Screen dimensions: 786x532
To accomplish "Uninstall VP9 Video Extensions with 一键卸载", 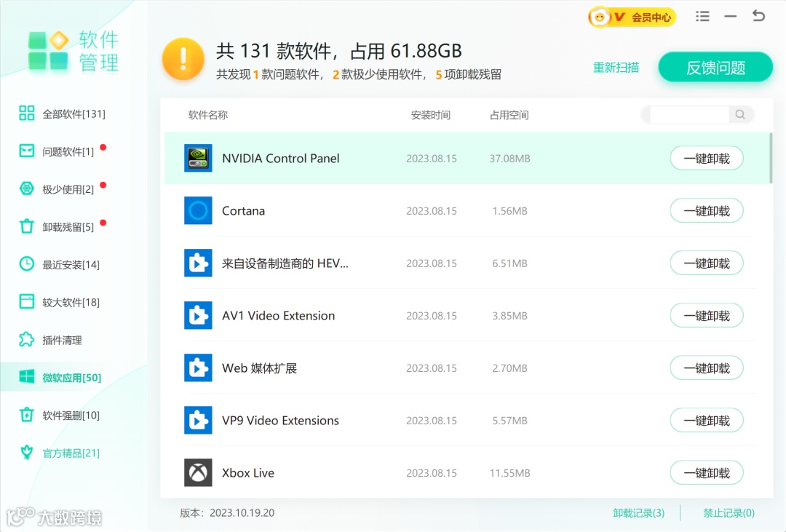I will click(706, 420).
